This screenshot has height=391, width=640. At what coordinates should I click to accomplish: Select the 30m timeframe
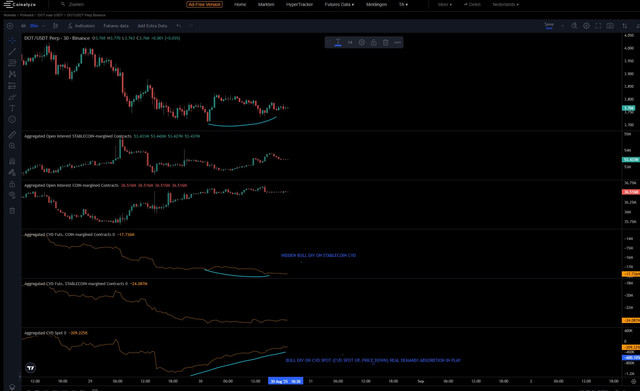tap(34, 26)
